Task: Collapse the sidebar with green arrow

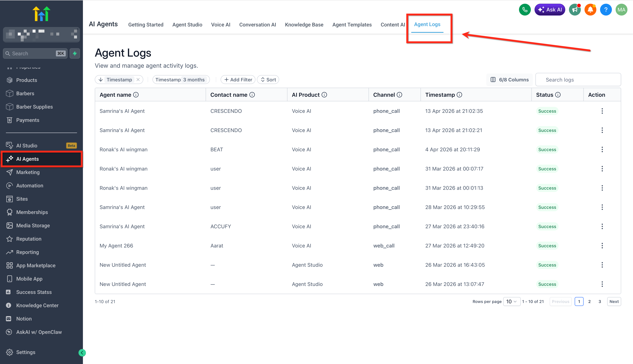Action: tap(82, 353)
